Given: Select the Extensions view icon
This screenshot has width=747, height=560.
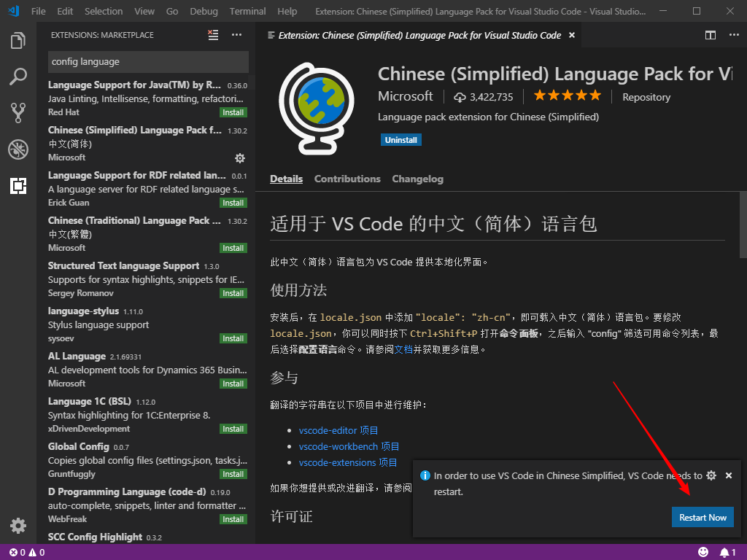Looking at the screenshot, I should tap(18, 186).
